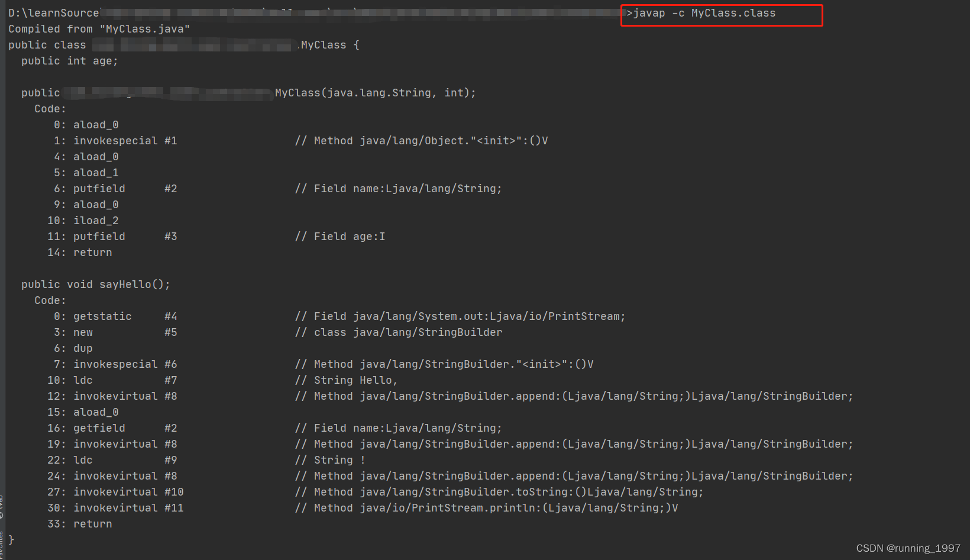Select comment 'Method java/lang/Object."<init>":()V'

pyautogui.click(x=431, y=141)
